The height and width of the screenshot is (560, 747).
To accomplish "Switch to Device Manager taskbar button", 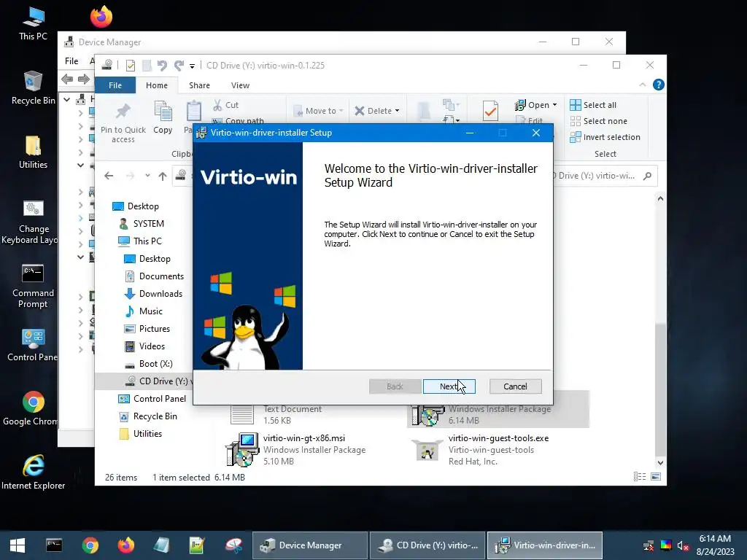I will pos(309,545).
